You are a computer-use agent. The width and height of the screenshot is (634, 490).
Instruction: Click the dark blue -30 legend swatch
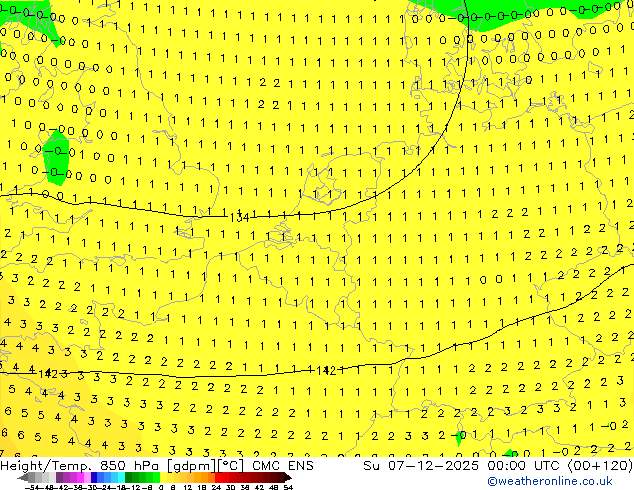point(94,478)
